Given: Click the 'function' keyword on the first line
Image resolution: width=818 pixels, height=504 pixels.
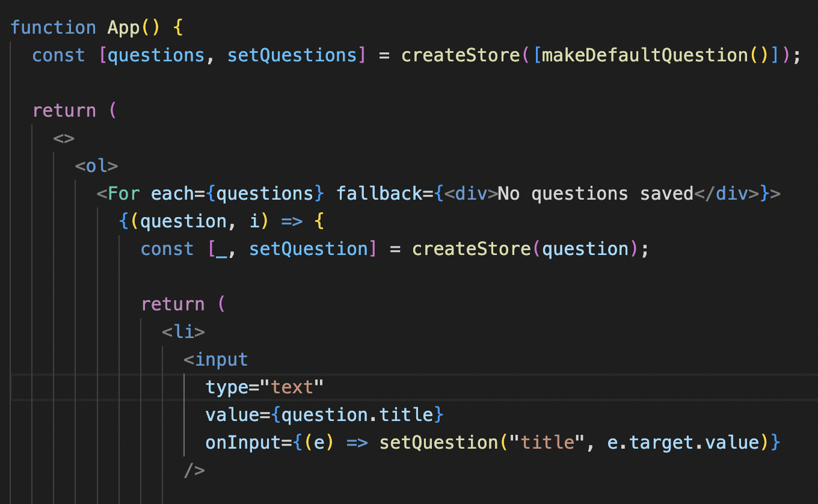Looking at the screenshot, I should (54, 28).
